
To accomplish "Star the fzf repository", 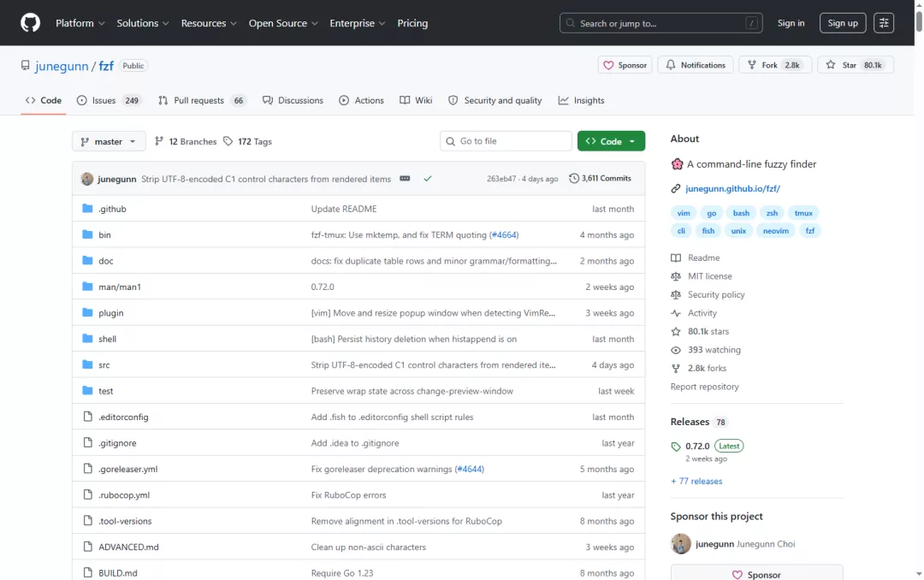I will (855, 65).
